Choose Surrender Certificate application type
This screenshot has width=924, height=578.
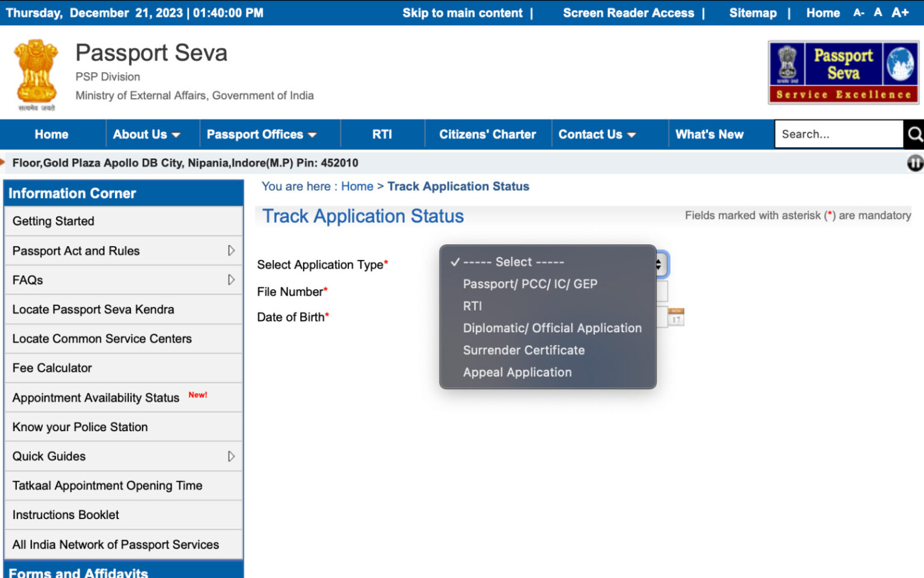[523, 350]
